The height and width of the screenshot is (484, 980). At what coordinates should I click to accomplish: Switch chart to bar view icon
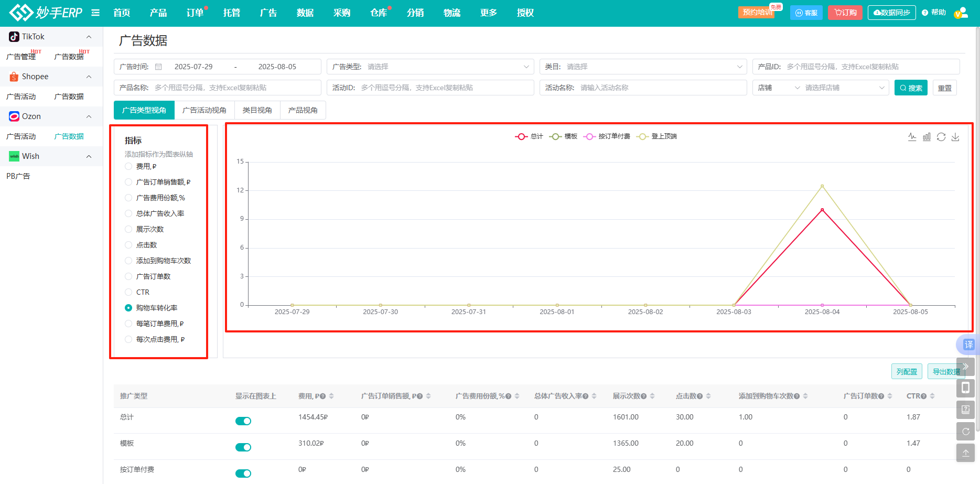pos(927,137)
